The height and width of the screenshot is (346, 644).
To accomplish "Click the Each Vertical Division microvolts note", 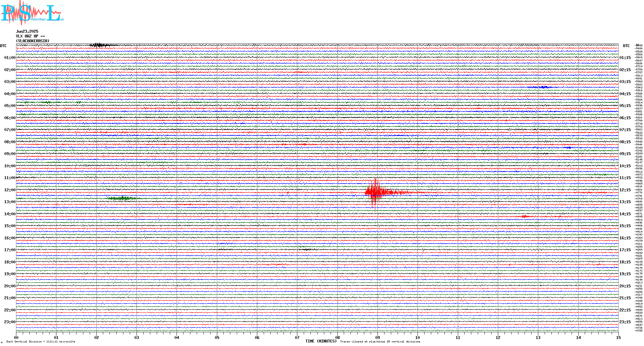I will coord(41,342).
